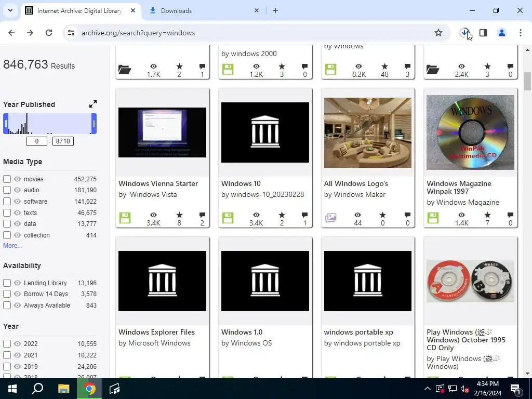
Task: Open Chrome downloads indicator in toolbar
Action: click(x=464, y=33)
